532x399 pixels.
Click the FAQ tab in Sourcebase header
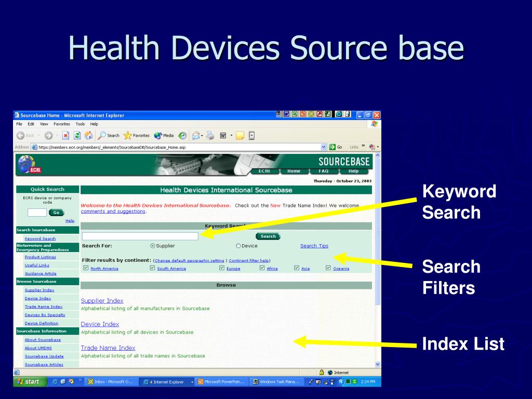[x=323, y=171]
